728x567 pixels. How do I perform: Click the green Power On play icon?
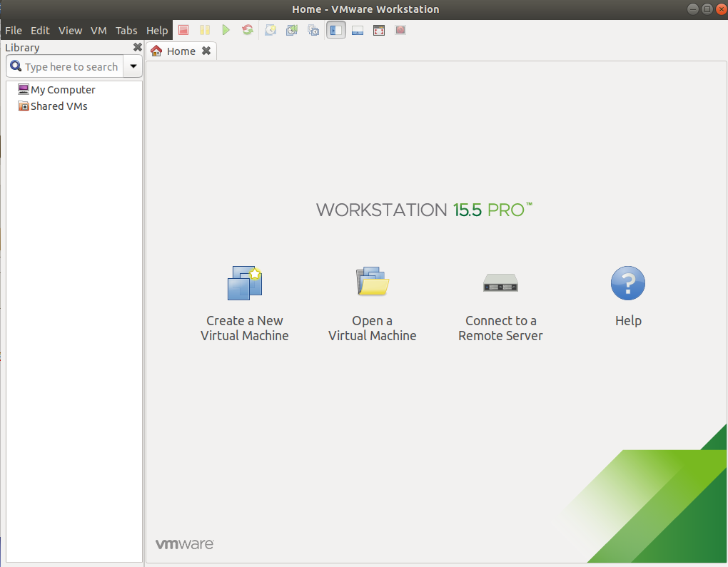(226, 30)
